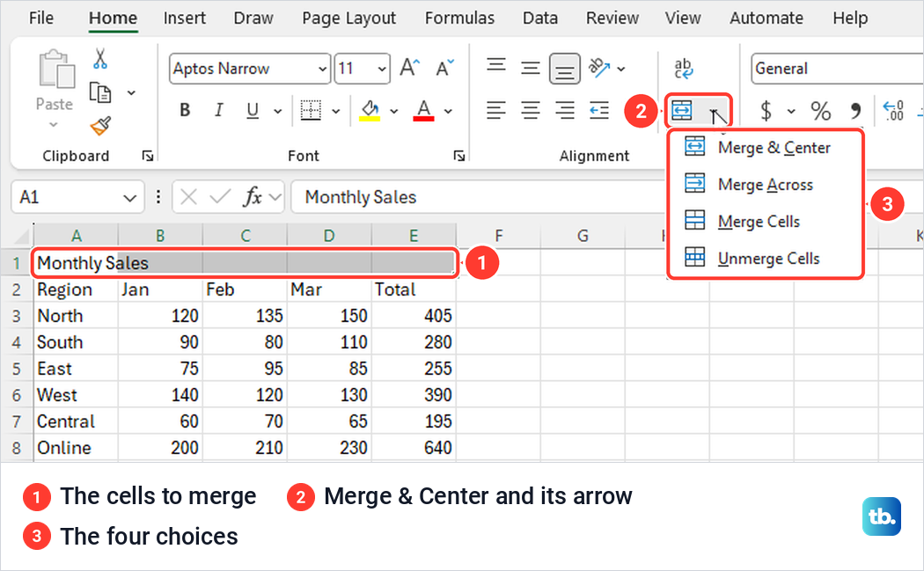Viewport: 924px width, 571px height.
Task: Open the Borders dropdown arrow
Action: tap(336, 111)
